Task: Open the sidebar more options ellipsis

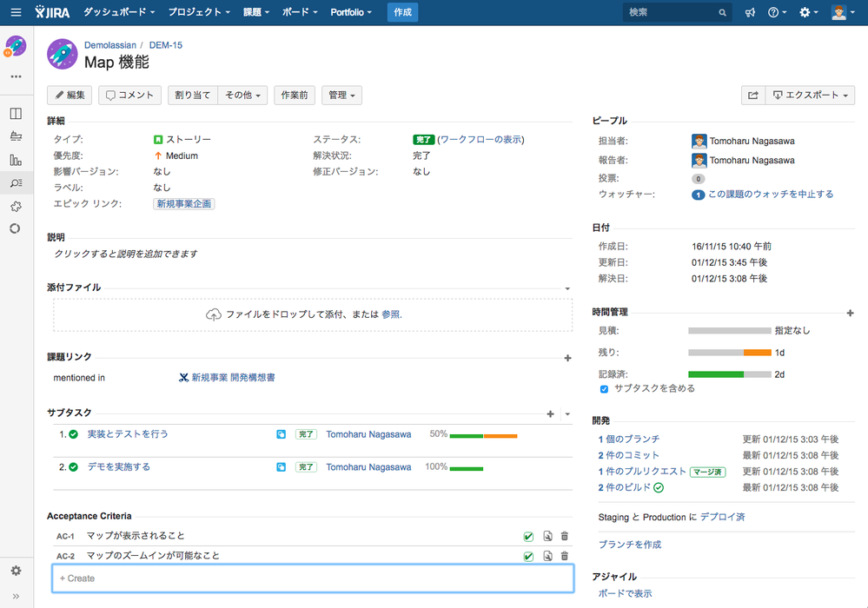Action: [x=16, y=76]
